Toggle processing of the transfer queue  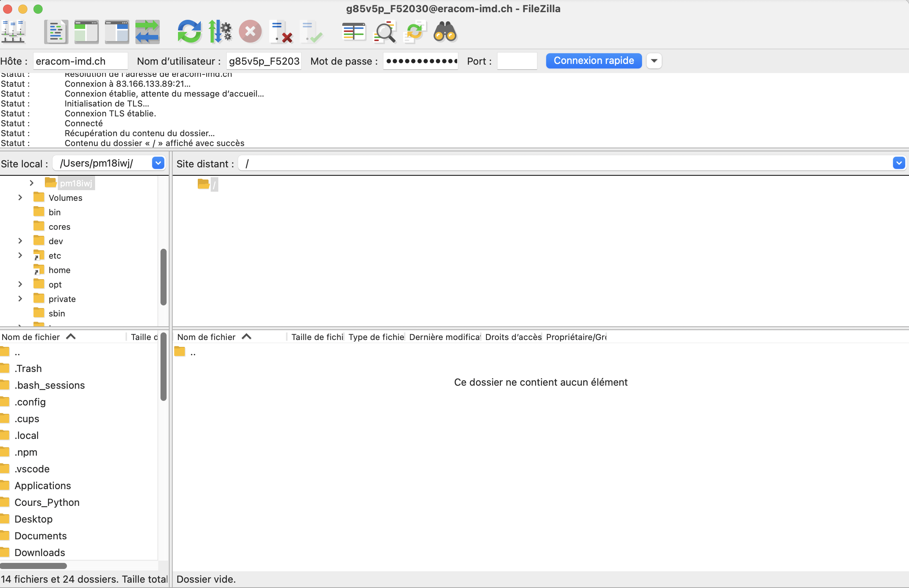click(x=220, y=32)
